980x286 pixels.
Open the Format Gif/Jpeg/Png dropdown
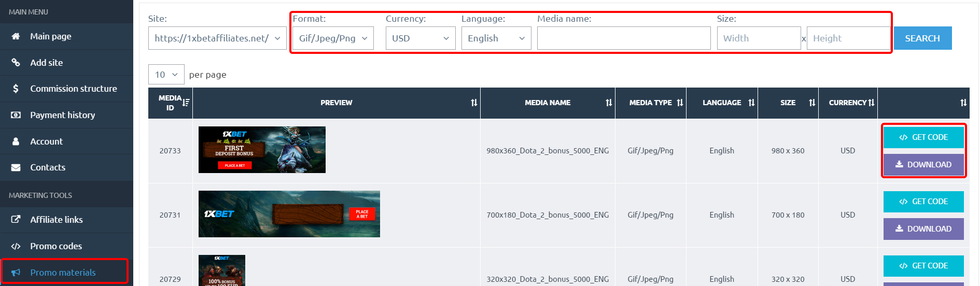coord(333,38)
